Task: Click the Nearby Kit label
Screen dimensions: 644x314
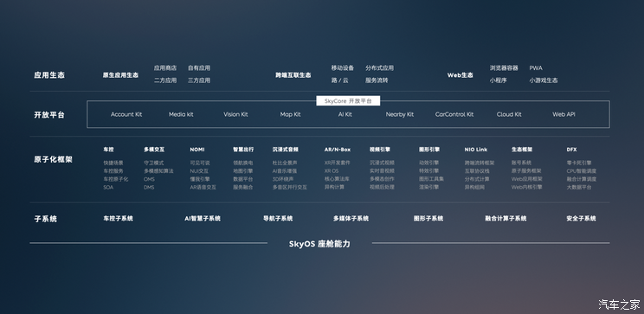Action: tap(400, 114)
